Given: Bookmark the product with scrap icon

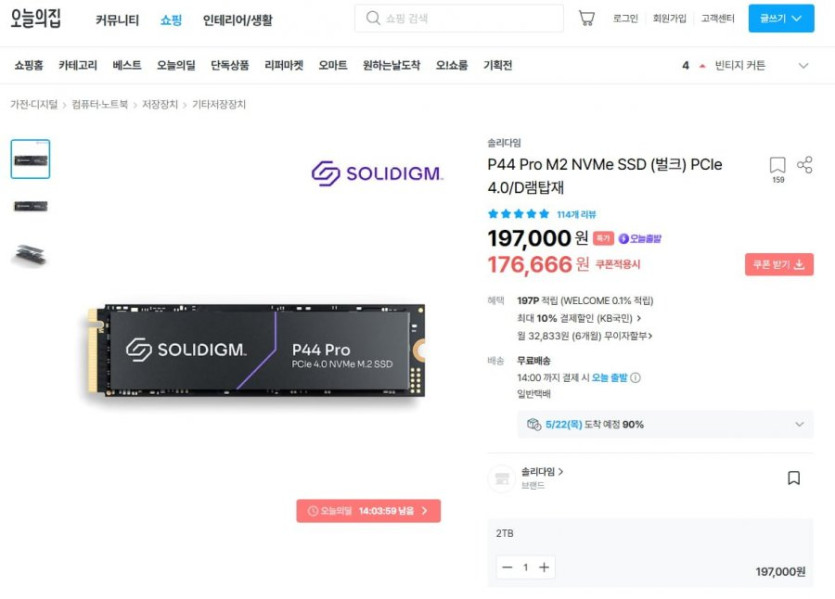Looking at the screenshot, I should 777,166.
